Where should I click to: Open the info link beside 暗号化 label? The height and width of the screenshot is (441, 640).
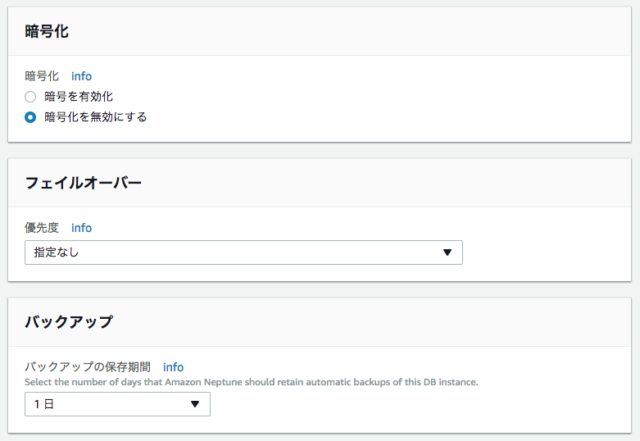click(x=82, y=76)
